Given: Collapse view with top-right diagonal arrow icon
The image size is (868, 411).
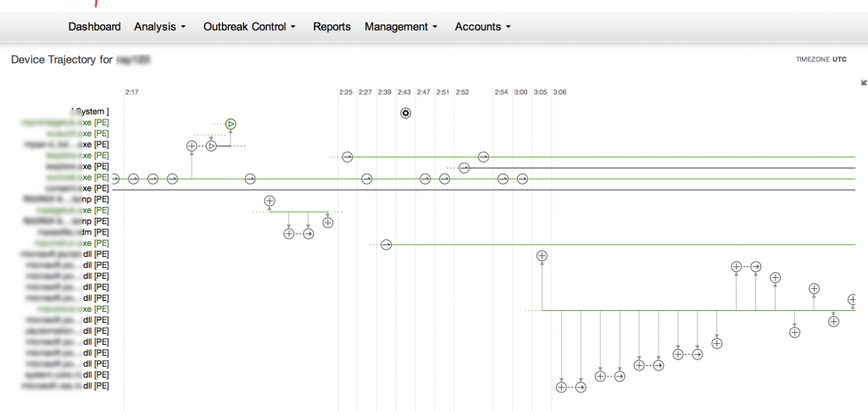Looking at the screenshot, I should (x=864, y=82).
